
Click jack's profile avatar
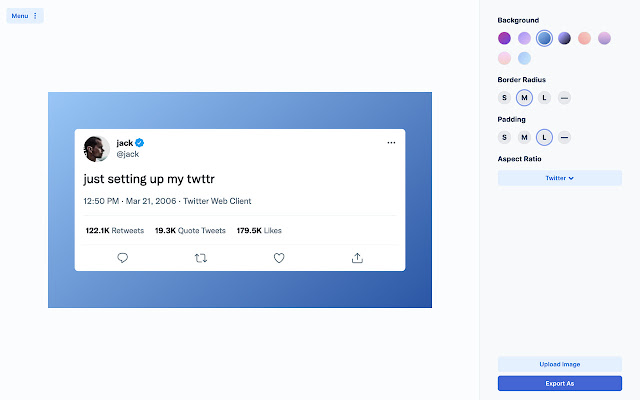tap(97, 148)
